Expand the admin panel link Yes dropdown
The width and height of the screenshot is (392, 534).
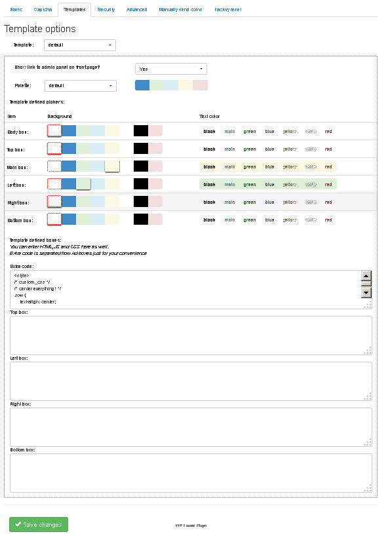pyautogui.click(x=171, y=69)
